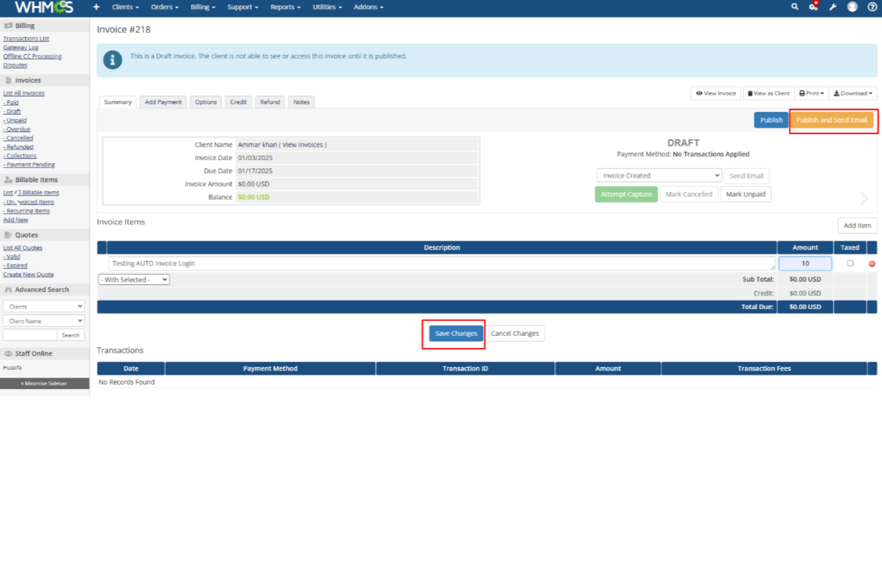The image size is (882, 588).
Task: Click Publish and Send Email button
Action: 831,120
